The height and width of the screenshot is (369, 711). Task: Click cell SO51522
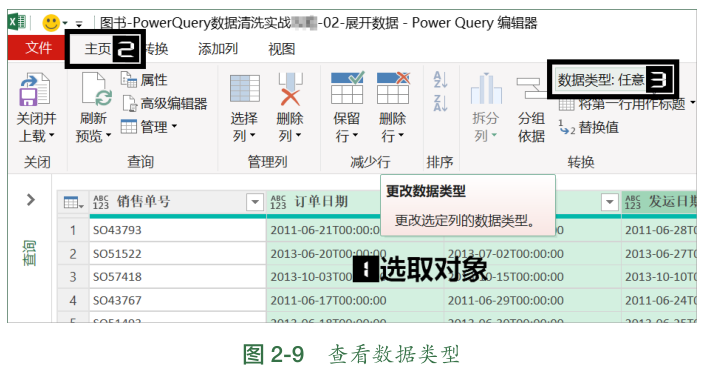point(177,254)
